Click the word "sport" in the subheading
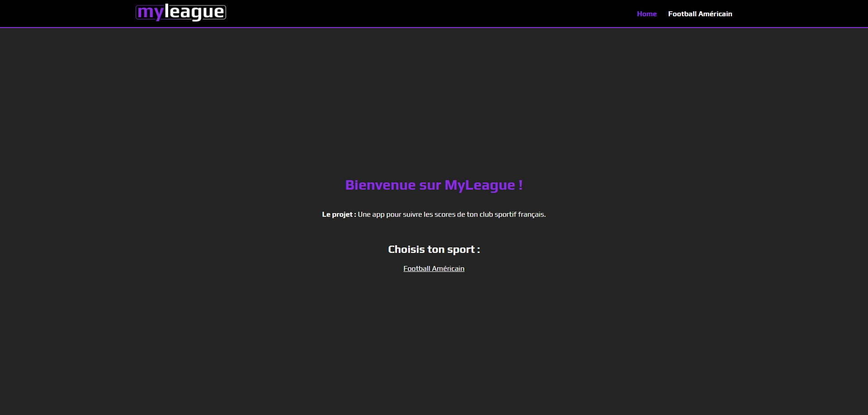Viewport: 868px width, 415px height. point(461,250)
